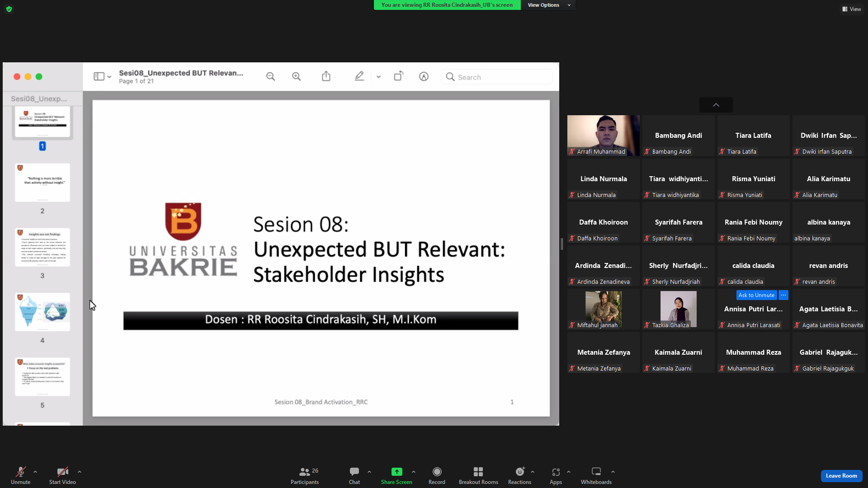Open the View Options dropdown
This screenshot has height=488, width=868.
[x=549, y=5]
